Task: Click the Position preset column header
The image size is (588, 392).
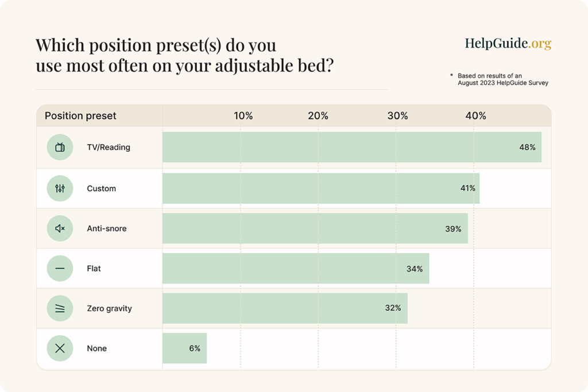Action: 80,116
